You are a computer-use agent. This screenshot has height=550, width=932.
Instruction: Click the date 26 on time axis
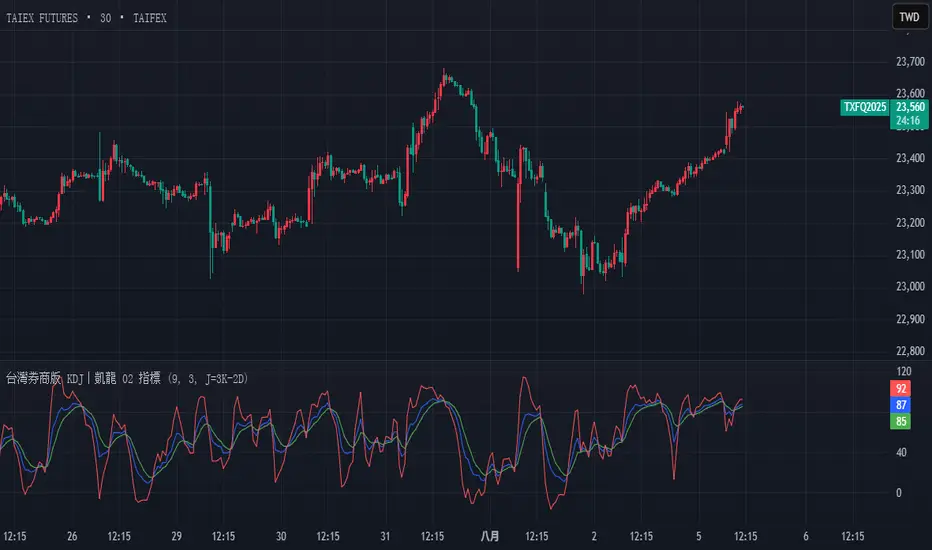pyautogui.click(x=72, y=536)
